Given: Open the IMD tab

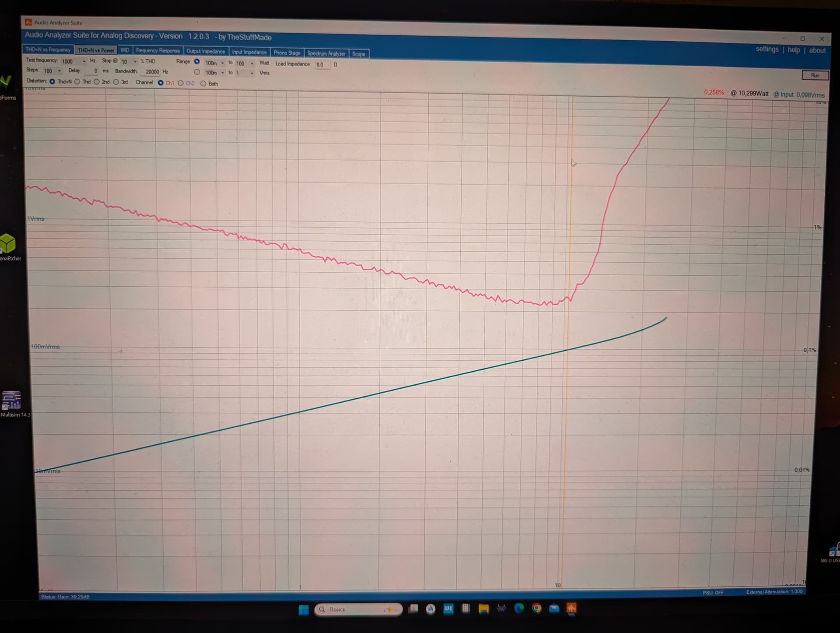Looking at the screenshot, I should (x=125, y=50).
